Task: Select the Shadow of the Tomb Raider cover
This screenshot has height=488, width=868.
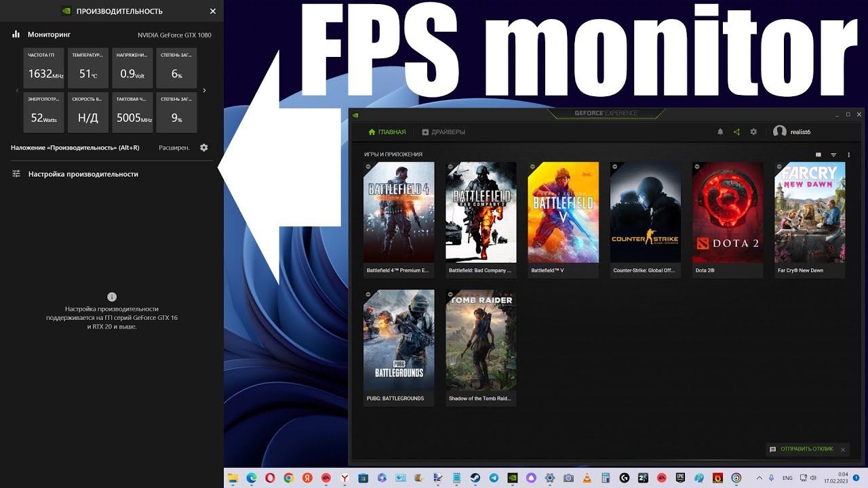Action: (481, 340)
